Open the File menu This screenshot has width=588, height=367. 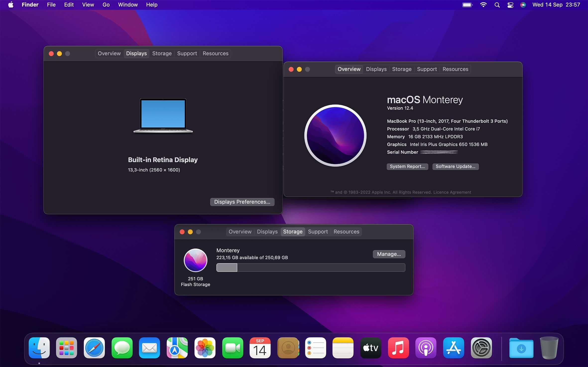click(51, 5)
